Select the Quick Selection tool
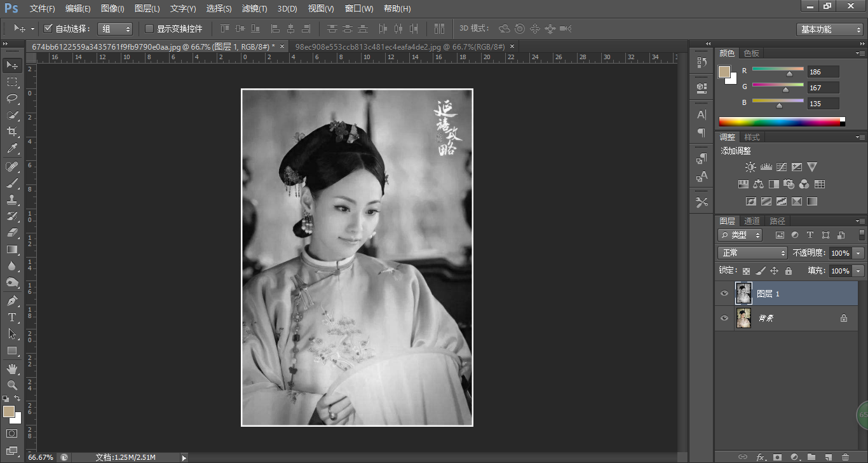This screenshot has height=463, width=868. 12,115
